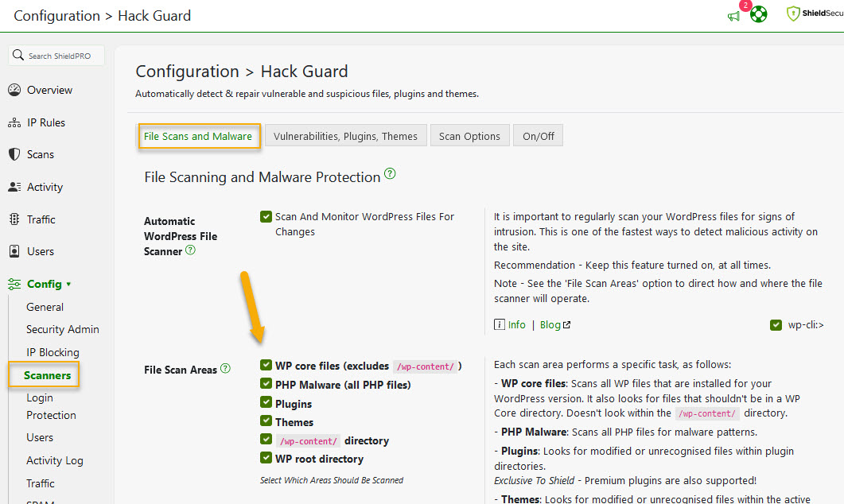Viewport: 844px width, 504px height.
Task: Toggle the WP root directory checkbox
Action: coord(266,459)
